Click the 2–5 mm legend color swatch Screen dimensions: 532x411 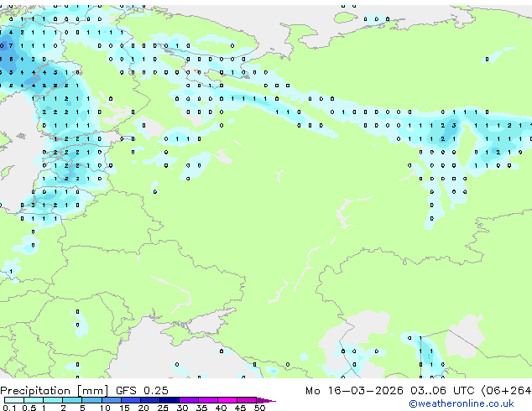pos(72,400)
